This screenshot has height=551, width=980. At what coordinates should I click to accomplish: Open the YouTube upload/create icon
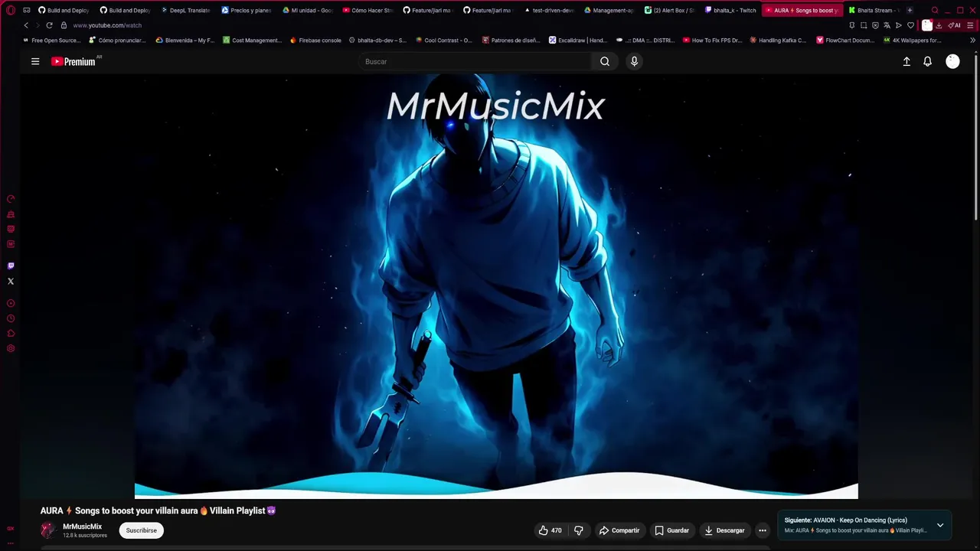906,61
